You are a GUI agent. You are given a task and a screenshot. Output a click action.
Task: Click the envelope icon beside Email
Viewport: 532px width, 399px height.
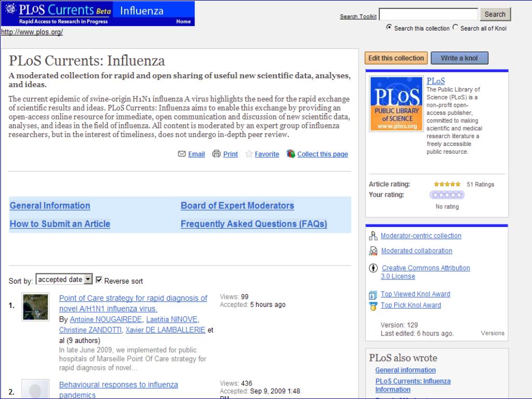click(181, 154)
